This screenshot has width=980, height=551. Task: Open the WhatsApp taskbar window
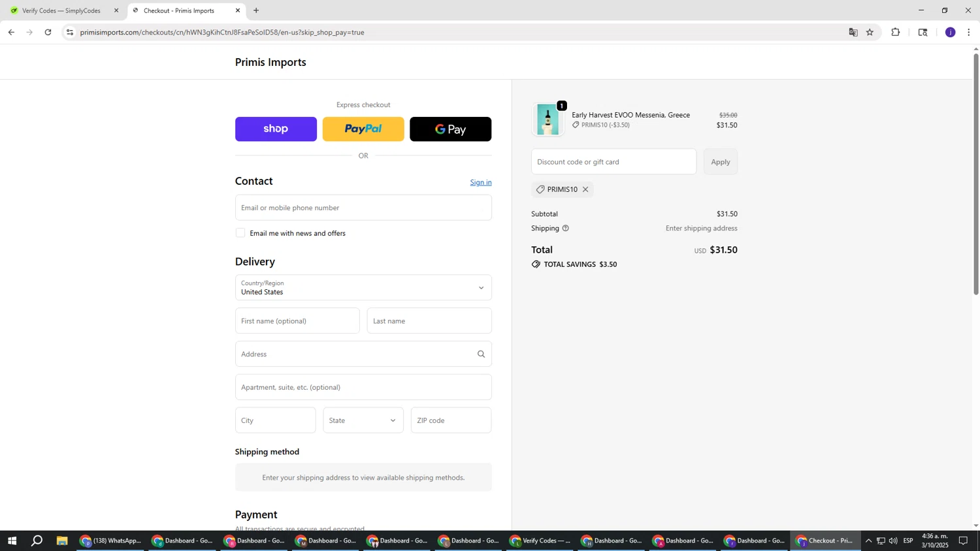tap(110, 541)
